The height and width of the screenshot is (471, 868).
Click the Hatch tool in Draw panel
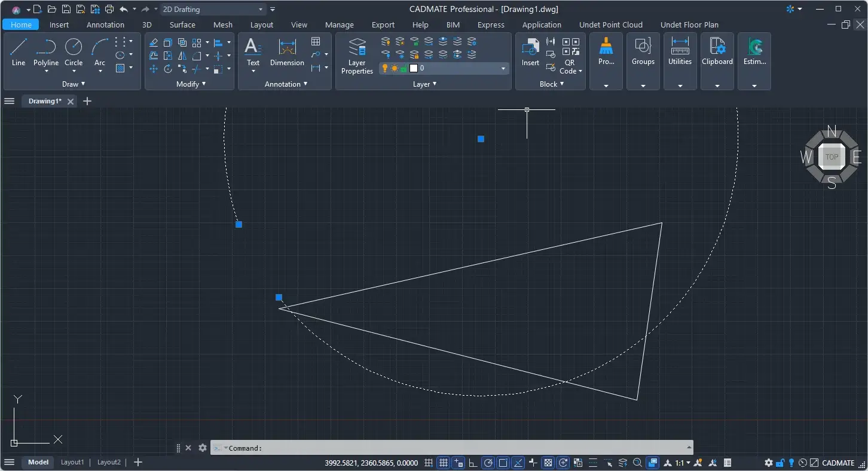[x=120, y=68]
